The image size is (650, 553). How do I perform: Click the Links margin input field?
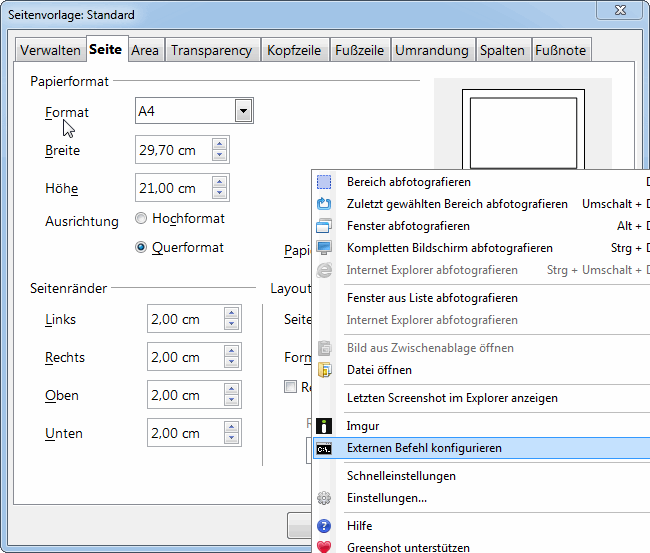186,319
